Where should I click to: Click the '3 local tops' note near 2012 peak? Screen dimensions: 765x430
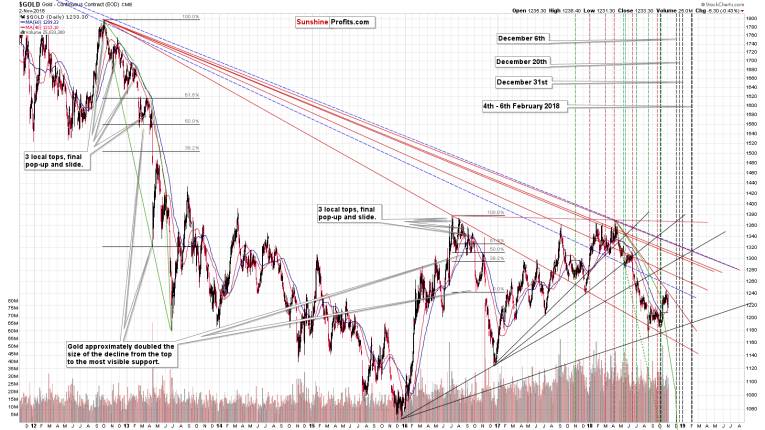pyautogui.click(x=57, y=161)
